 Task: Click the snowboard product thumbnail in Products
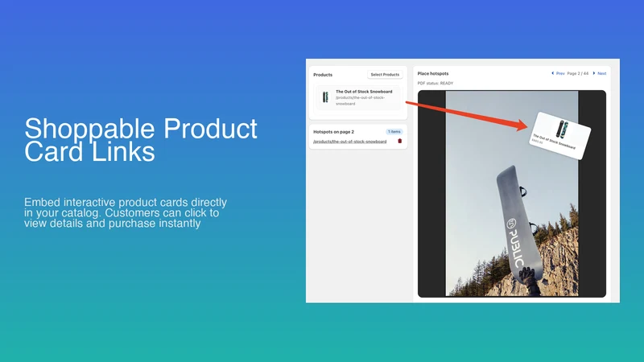tap(325, 97)
